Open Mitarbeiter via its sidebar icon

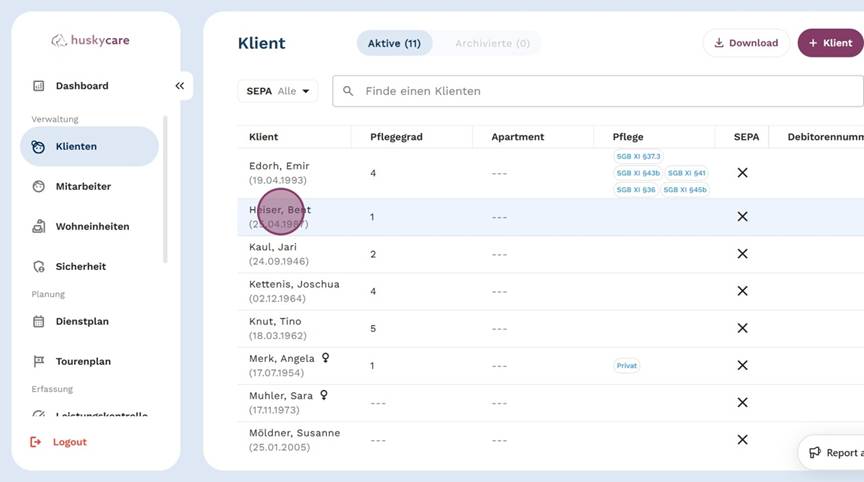pyautogui.click(x=38, y=186)
